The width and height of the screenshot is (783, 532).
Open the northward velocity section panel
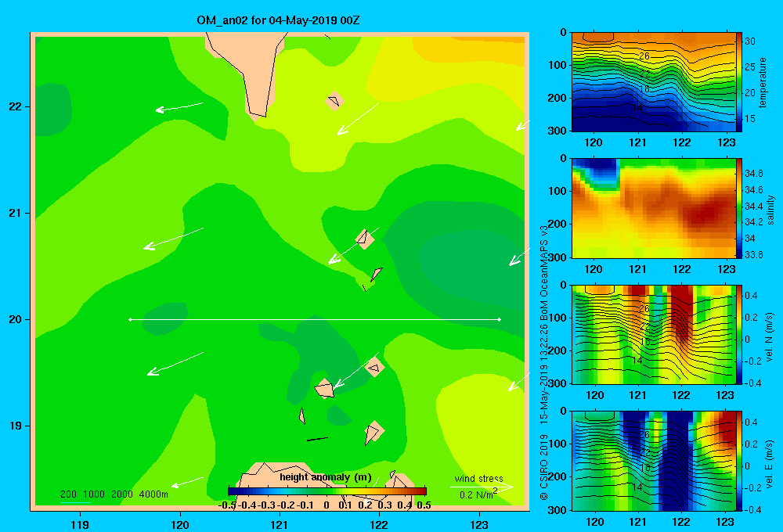tap(653, 334)
